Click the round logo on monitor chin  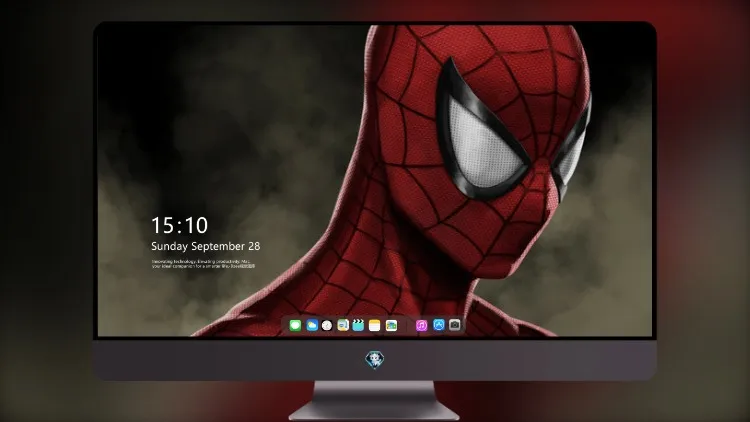375,360
